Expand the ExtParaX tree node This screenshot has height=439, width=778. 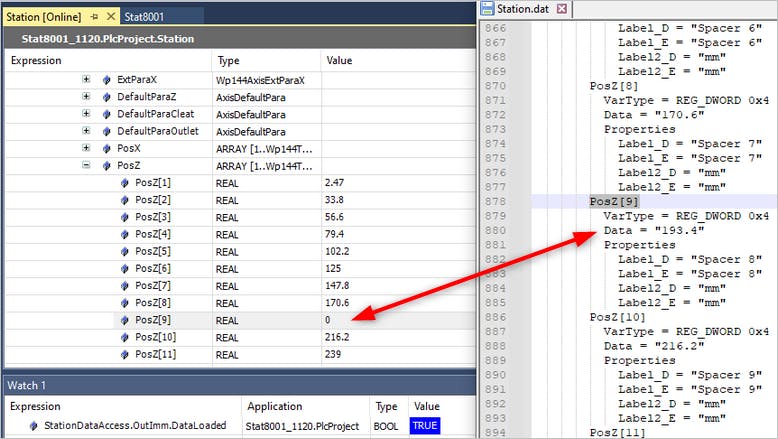click(x=86, y=79)
